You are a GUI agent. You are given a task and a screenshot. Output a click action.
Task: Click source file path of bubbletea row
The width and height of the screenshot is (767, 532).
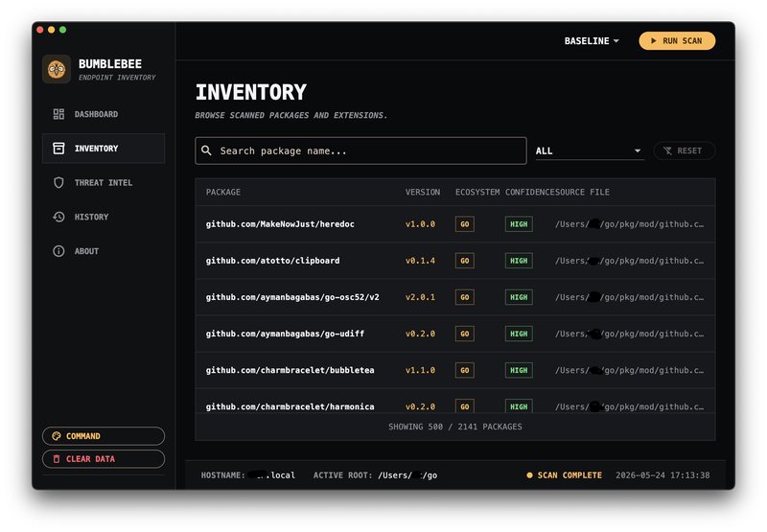click(630, 370)
